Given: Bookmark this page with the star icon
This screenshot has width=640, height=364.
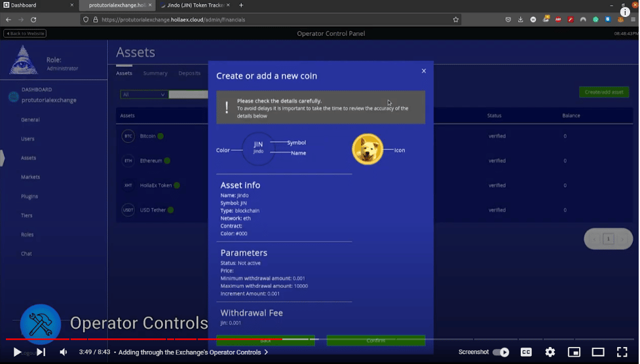Looking at the screenshot, I should pos(455,20).
